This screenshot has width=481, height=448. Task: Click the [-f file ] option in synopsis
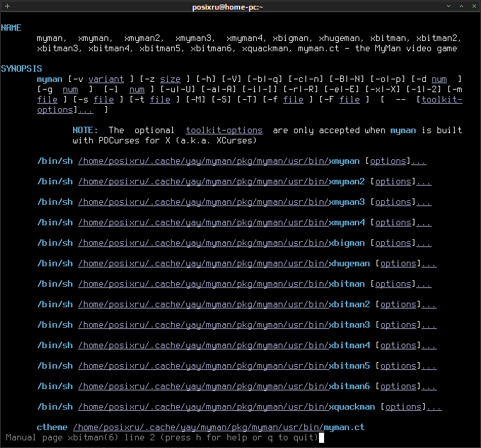coord(288,100)
